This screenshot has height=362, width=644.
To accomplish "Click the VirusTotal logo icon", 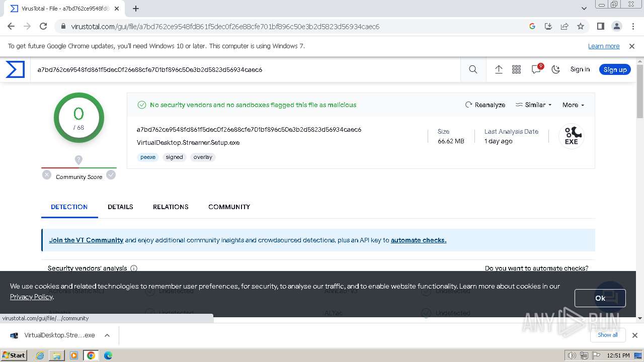I will coord(15,69).
